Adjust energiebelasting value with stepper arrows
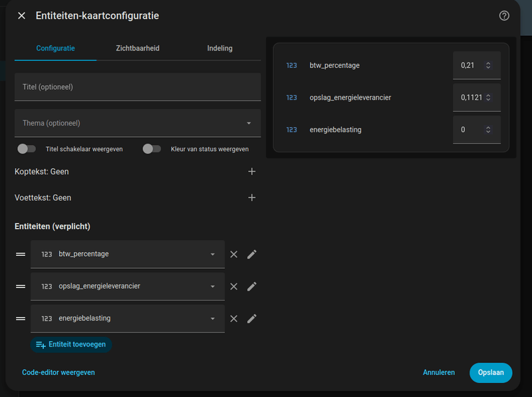Screen dimensions: 532x397 point(488,130)
